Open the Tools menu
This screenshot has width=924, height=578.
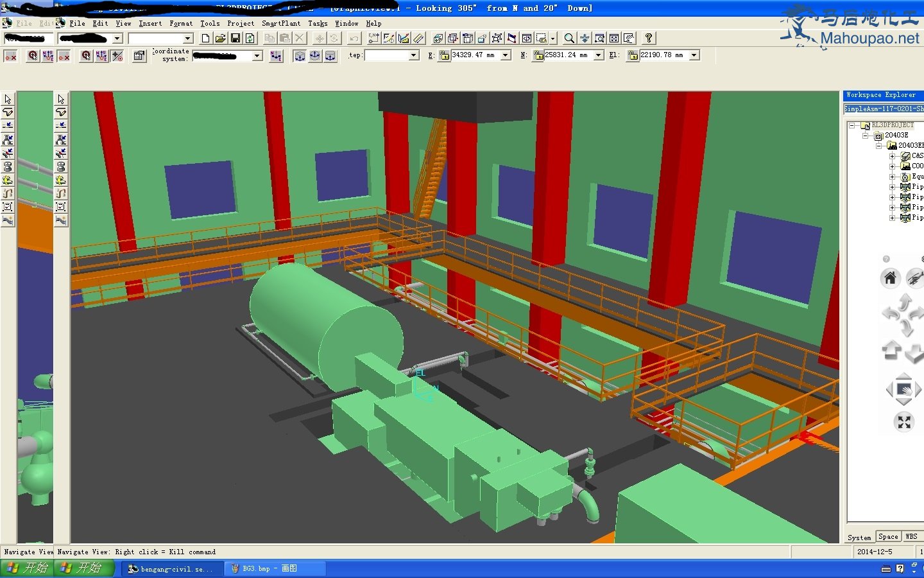pyautogui.click(x=210, y=23)
